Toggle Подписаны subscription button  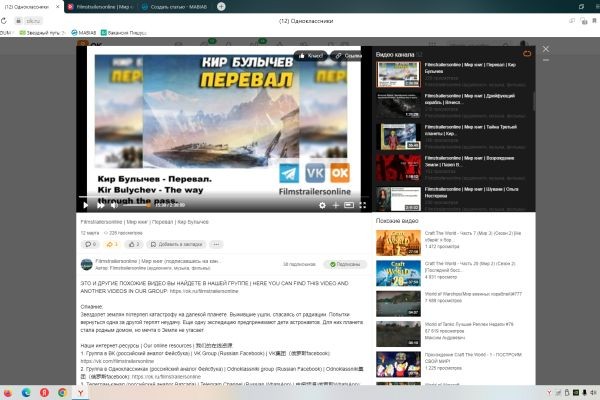pos(345,264)
